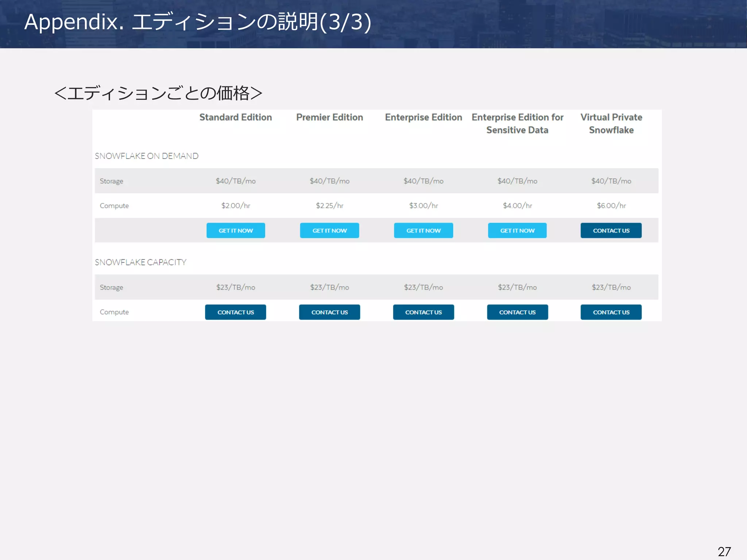Click $23/TB/mo storage under Premier Edition
747x560 pixels.
(329, 287)
